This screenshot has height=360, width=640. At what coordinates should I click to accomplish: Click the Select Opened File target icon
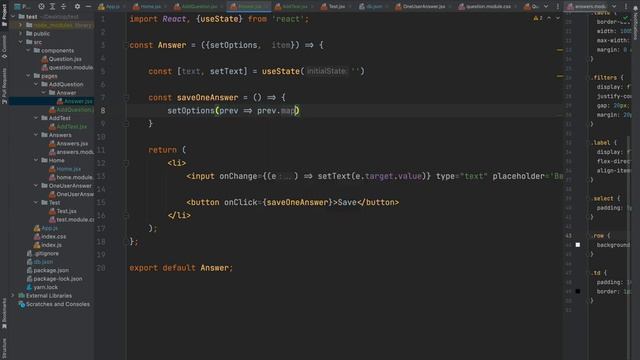pos(41,7)
